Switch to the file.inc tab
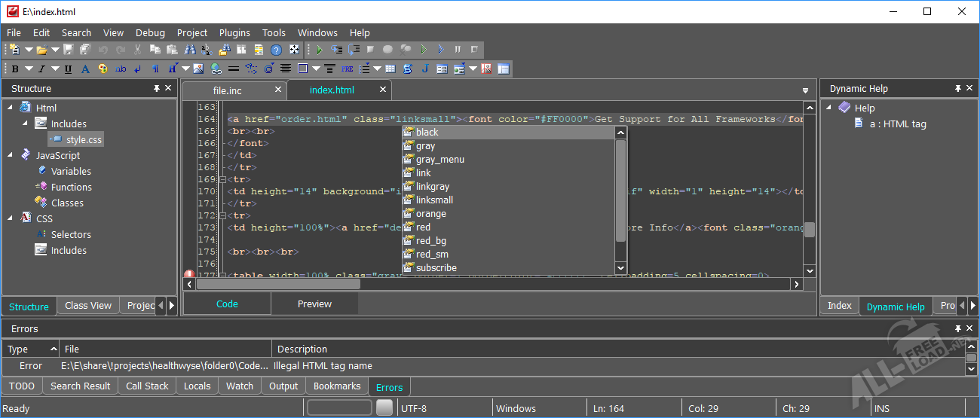The height and width of the screenshot is (418, 980). pos(228,90)
